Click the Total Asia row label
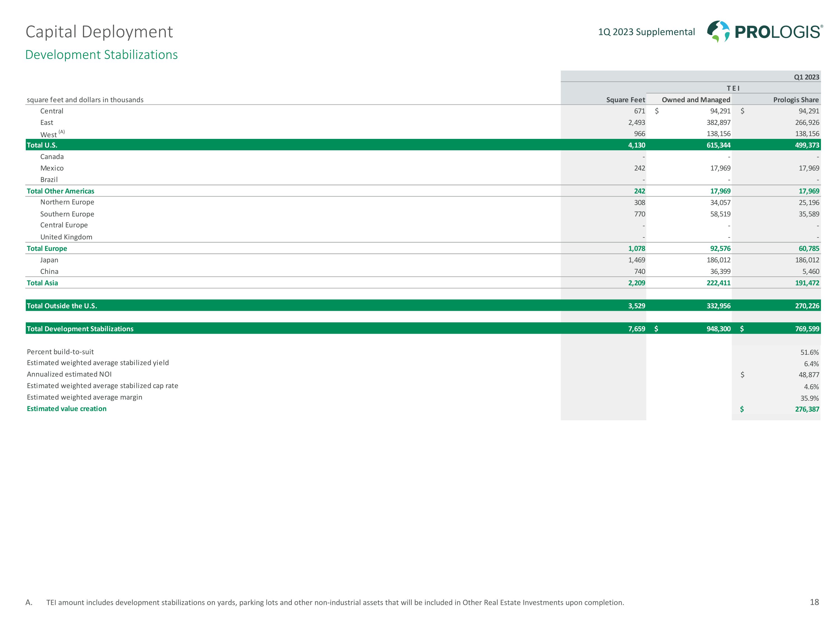Viewport: 840px width, 630px height. [x=42, y=283]
